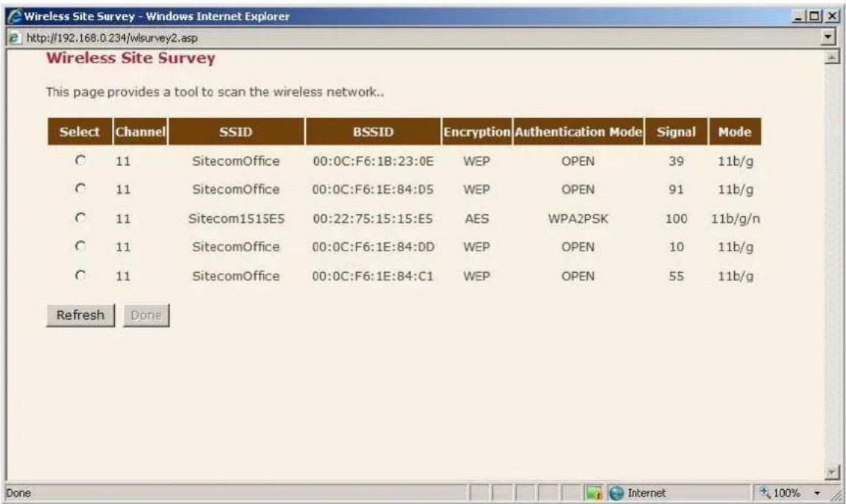Click the signal value 55
846x504 pixels.
tap(676, 276)
